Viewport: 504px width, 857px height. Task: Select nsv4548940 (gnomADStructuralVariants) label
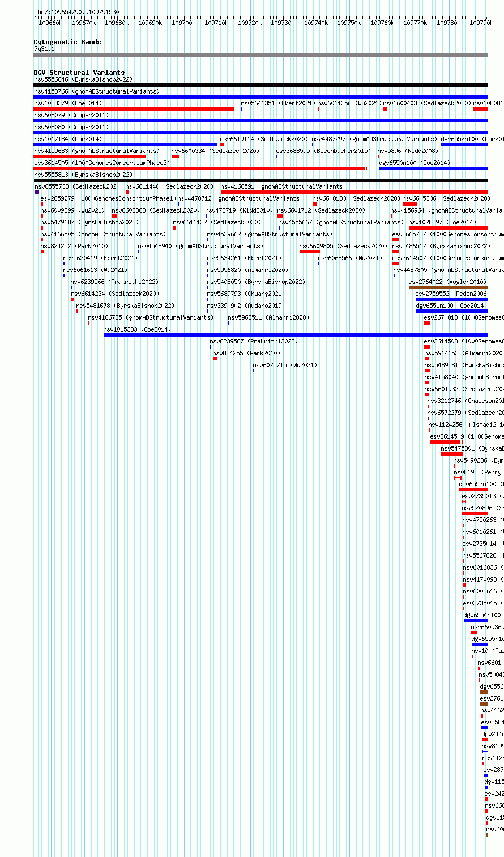[x=200, y=246]
